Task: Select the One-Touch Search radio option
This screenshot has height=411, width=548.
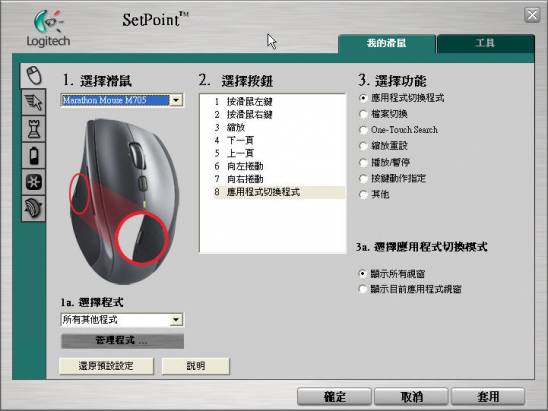Action: [x=363, y=130]
